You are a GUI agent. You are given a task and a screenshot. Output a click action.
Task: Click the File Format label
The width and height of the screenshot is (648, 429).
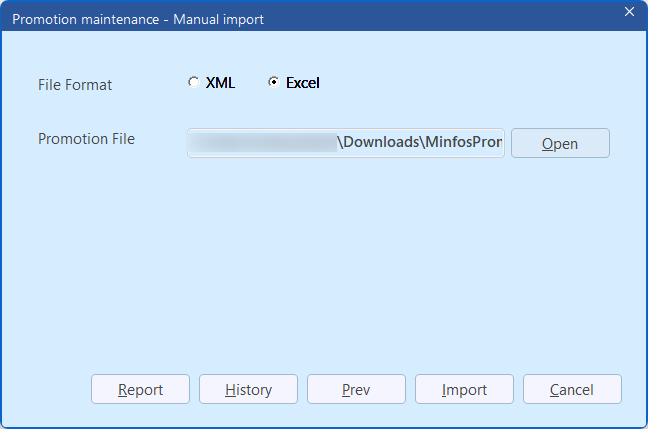click(x=75, y=85)
